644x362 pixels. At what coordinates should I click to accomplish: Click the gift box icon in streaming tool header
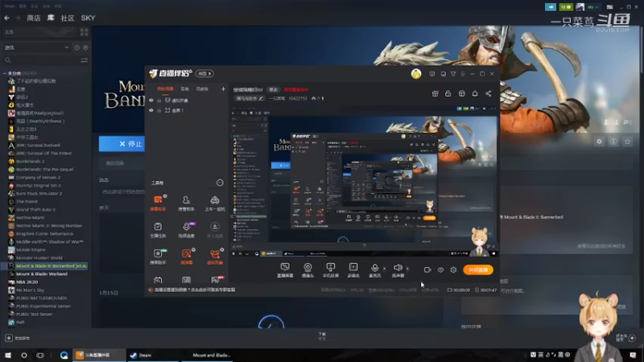(435, 93)
